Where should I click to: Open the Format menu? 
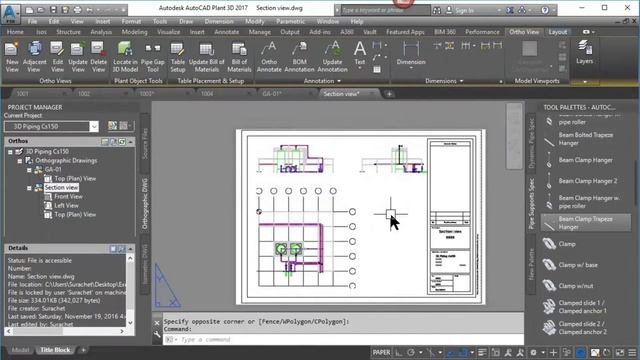131,22
